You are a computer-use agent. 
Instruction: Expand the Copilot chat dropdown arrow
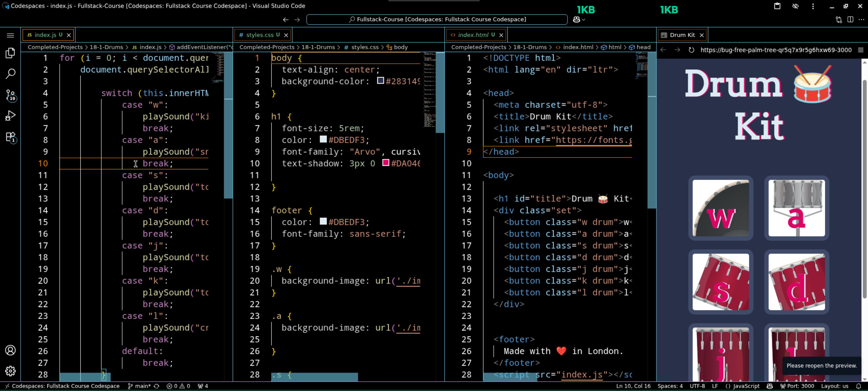tap(583, 20)
